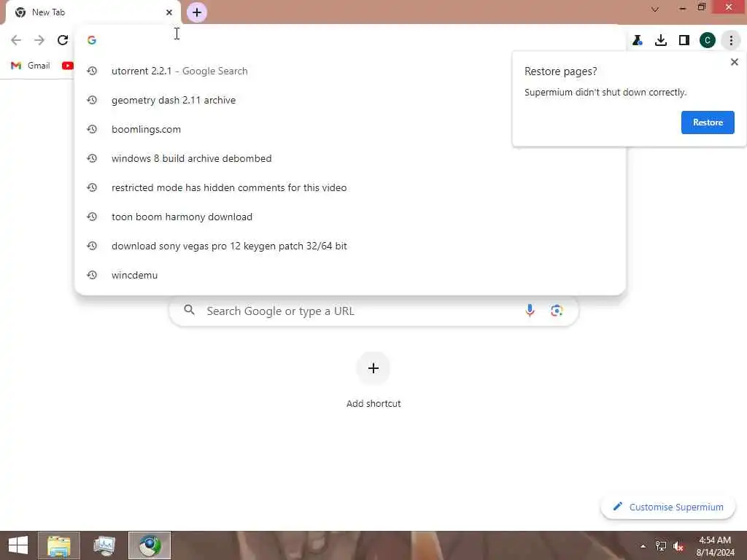Open Google Lens image search icon
This screenshot has height=560, width=747.
(x=557, y=311)
